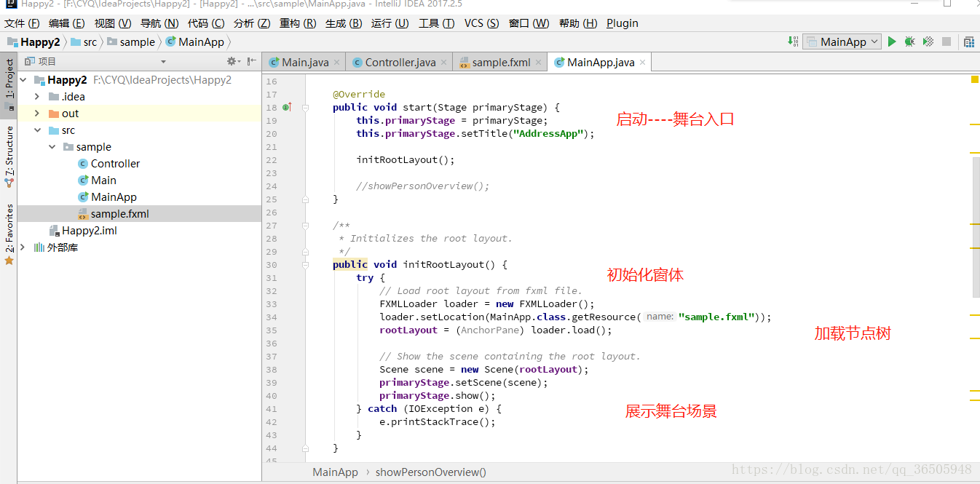Open the 运行 (U) menu
The width and height of the screenshot is (980, 484).
390,23
